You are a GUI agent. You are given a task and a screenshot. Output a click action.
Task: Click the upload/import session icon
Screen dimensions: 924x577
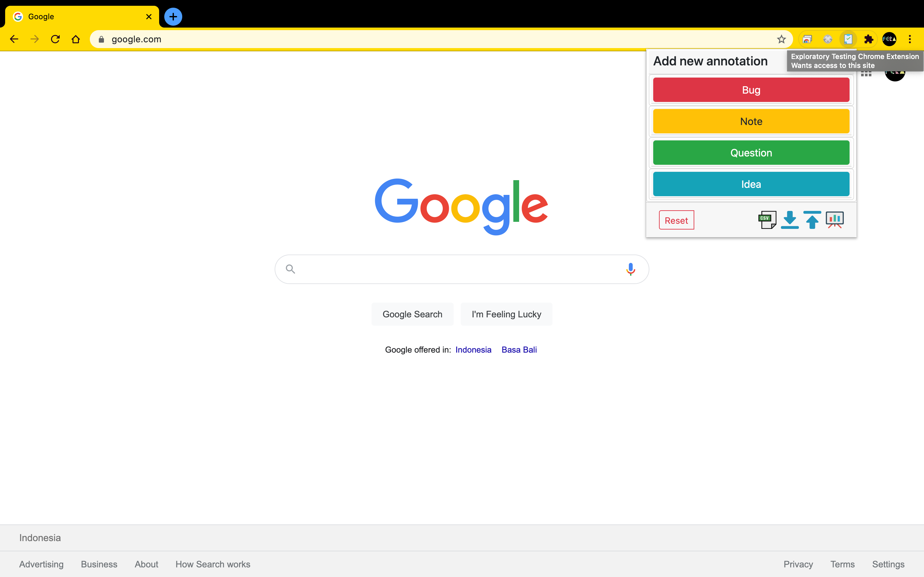coord(812,220)
